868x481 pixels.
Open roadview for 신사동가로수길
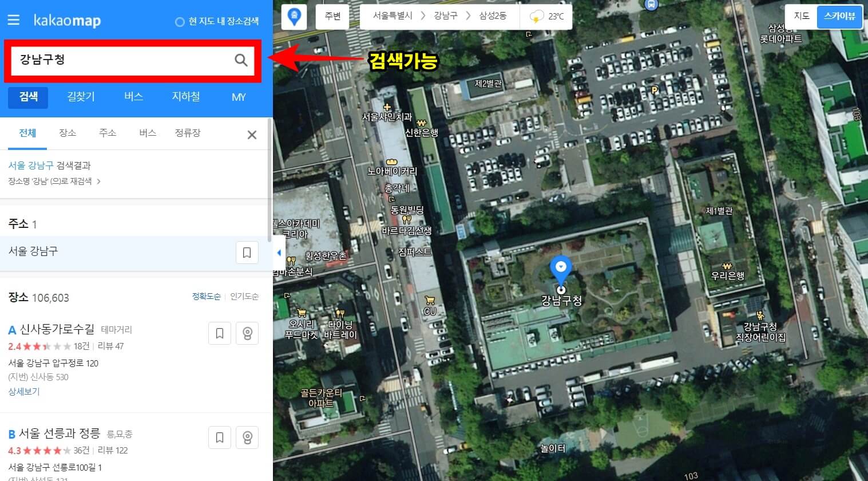(x=247, y=333)
